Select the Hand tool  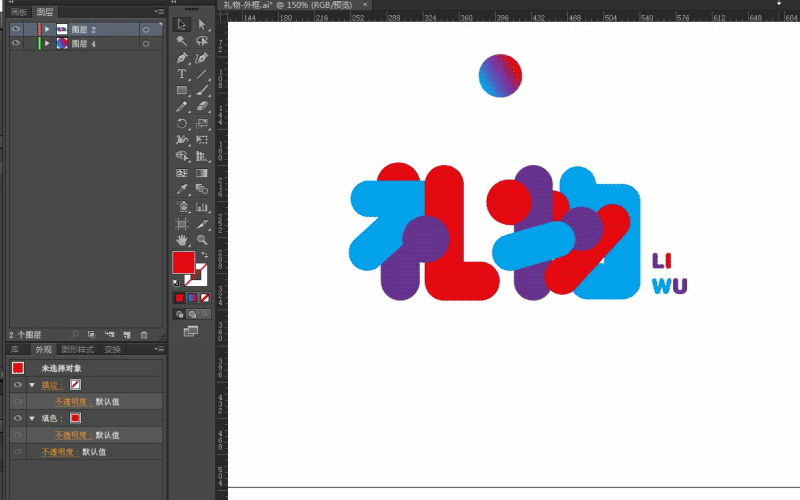(182, 240)
